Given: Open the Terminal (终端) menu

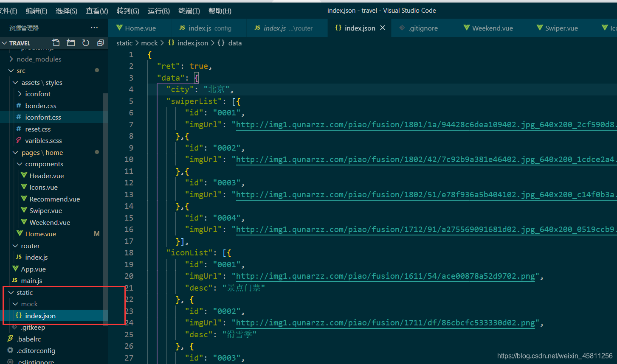Looking at the screenshot, I should [189, 11].
